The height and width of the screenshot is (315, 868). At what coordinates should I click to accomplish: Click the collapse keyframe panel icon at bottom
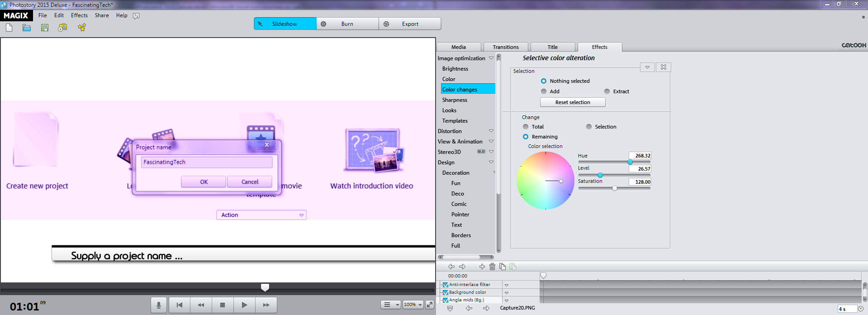(x=450, y=308)
